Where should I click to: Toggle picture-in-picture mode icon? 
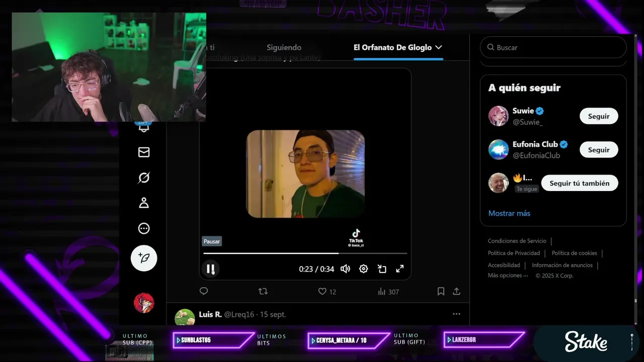click(x=382, y=269)
